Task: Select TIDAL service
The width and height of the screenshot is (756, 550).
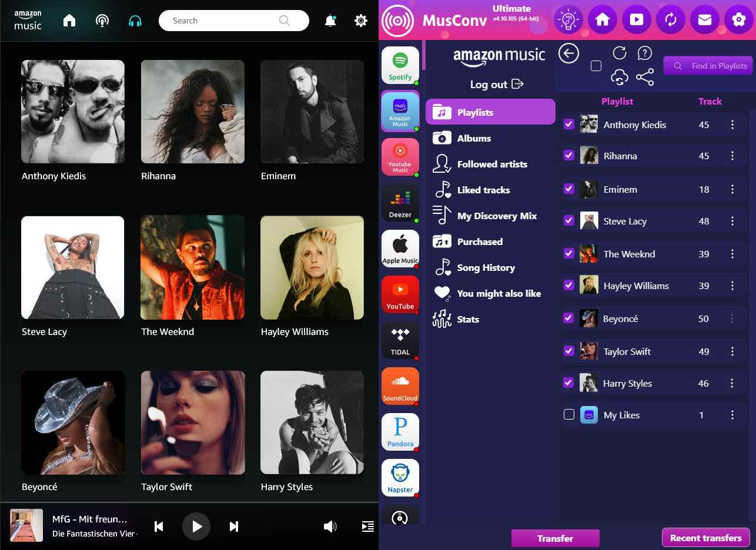Action: tap(400, 340)
